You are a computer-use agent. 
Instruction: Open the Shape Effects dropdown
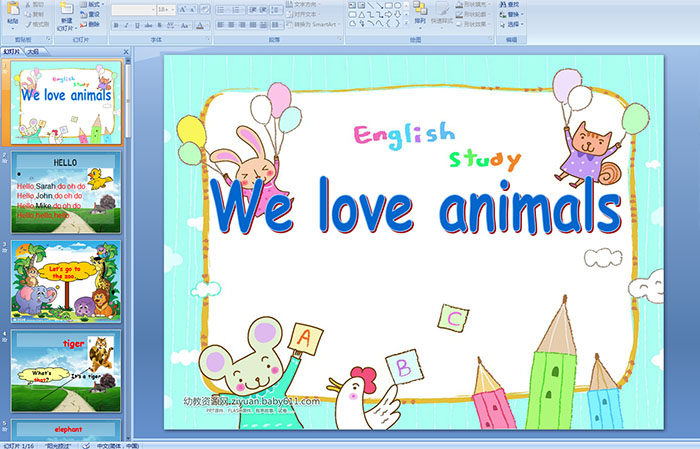tap(473, 24)
